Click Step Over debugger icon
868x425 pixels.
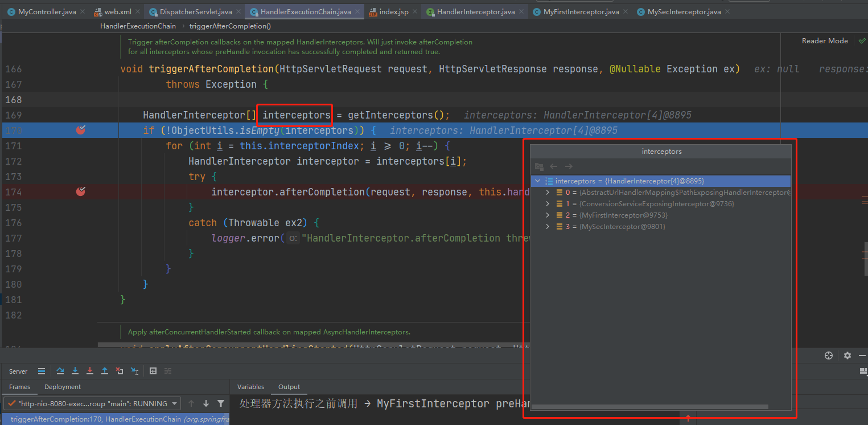coord(60,371)
